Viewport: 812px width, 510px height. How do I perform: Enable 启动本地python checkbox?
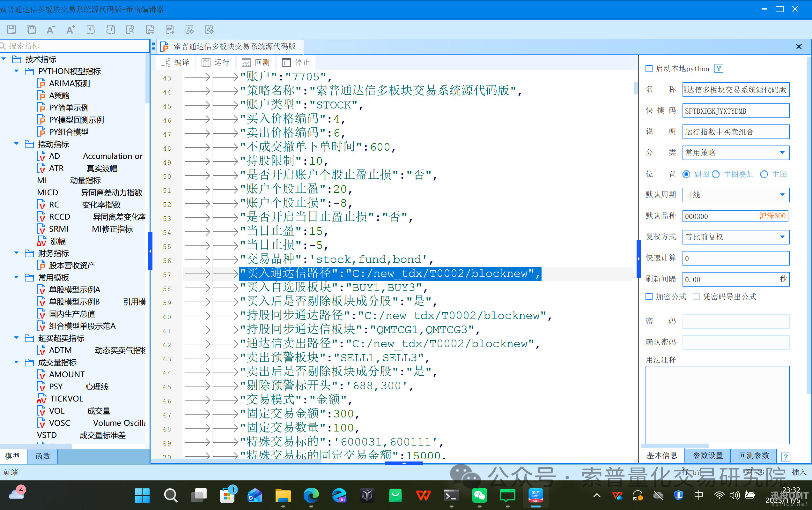coord(649,68)
